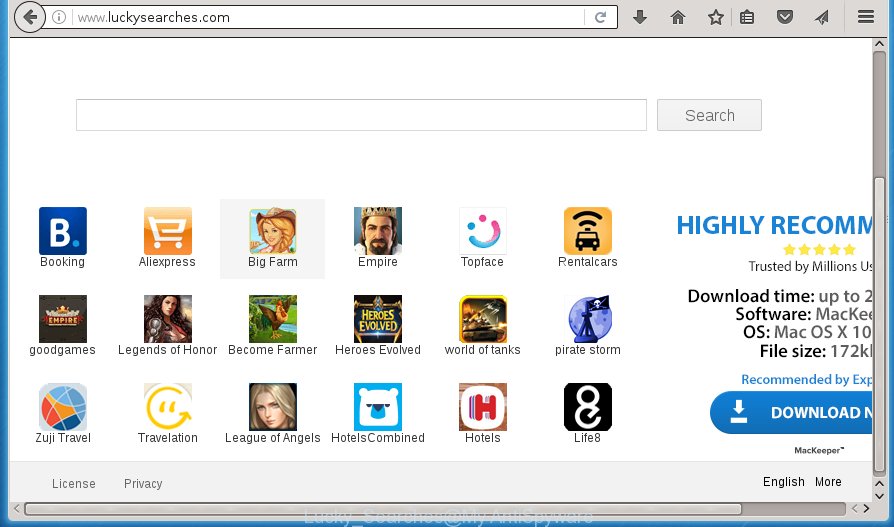
Task: Click the horizontal scrollbar thumb
Action: click(x=383, y=509)
